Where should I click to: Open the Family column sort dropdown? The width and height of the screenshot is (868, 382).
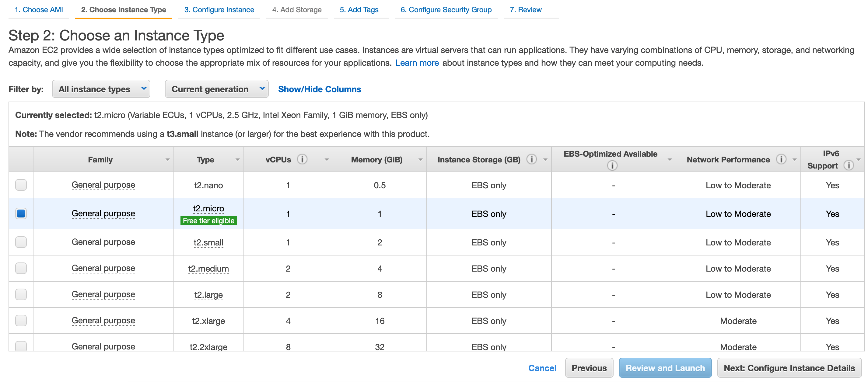pos(167,160)
